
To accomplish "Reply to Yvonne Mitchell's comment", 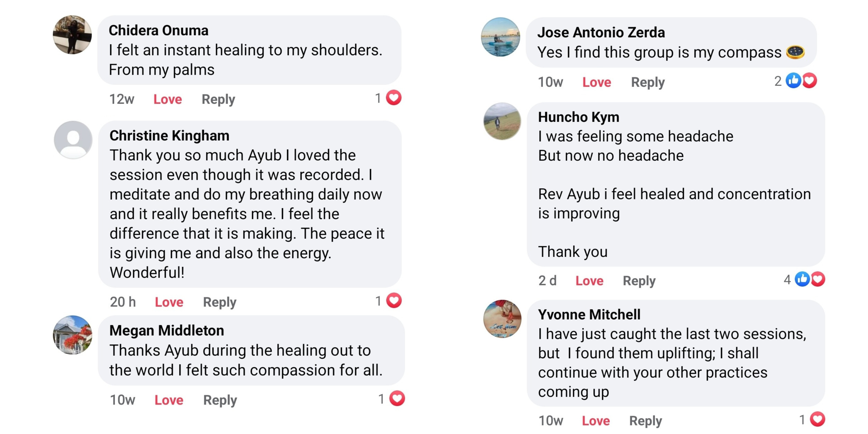I will click(645, 421).
